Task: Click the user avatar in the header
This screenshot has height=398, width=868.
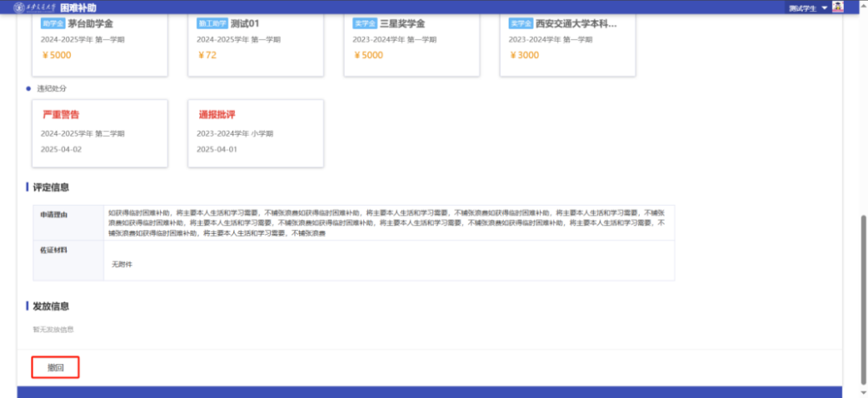Action: coord(837,7)
